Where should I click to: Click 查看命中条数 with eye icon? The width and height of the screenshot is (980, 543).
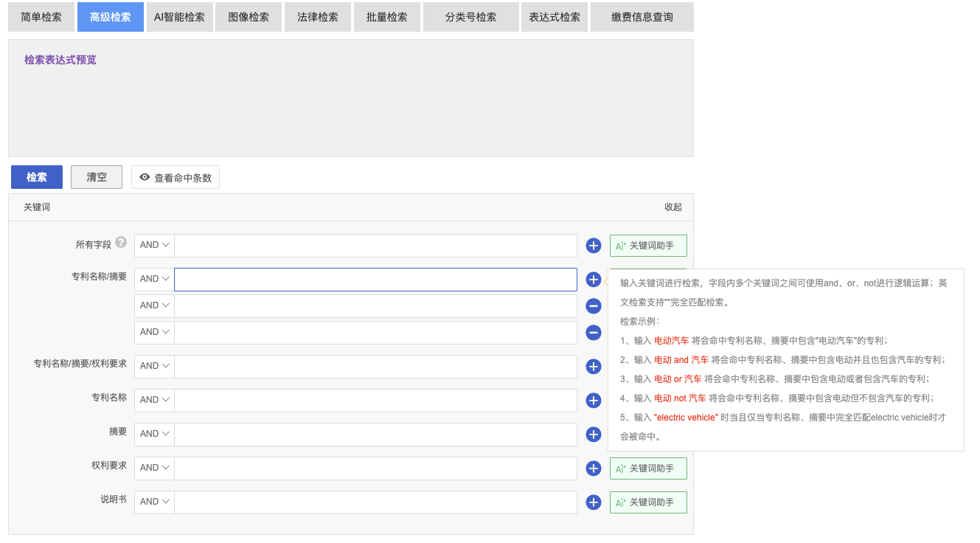click(176, 177)
